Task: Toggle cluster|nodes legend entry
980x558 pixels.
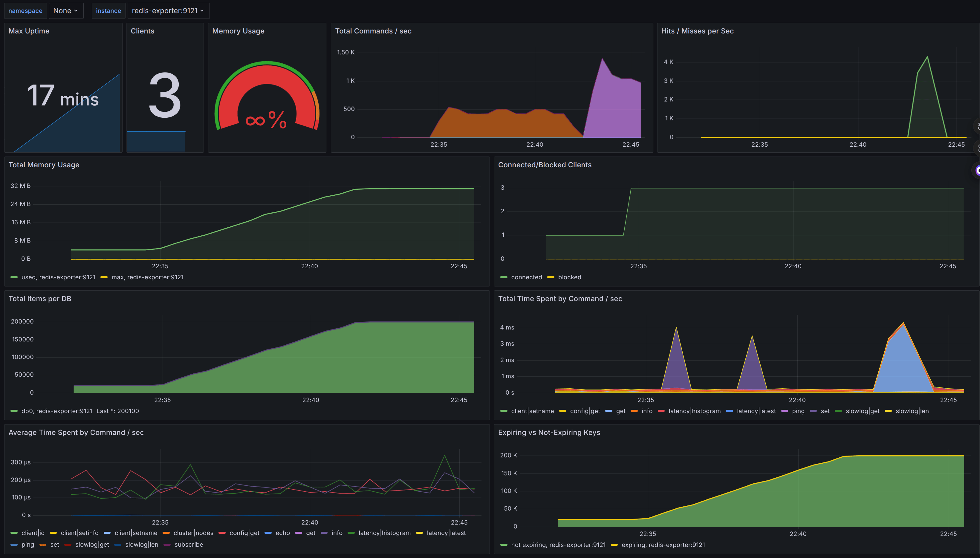Action: point(193,533)
